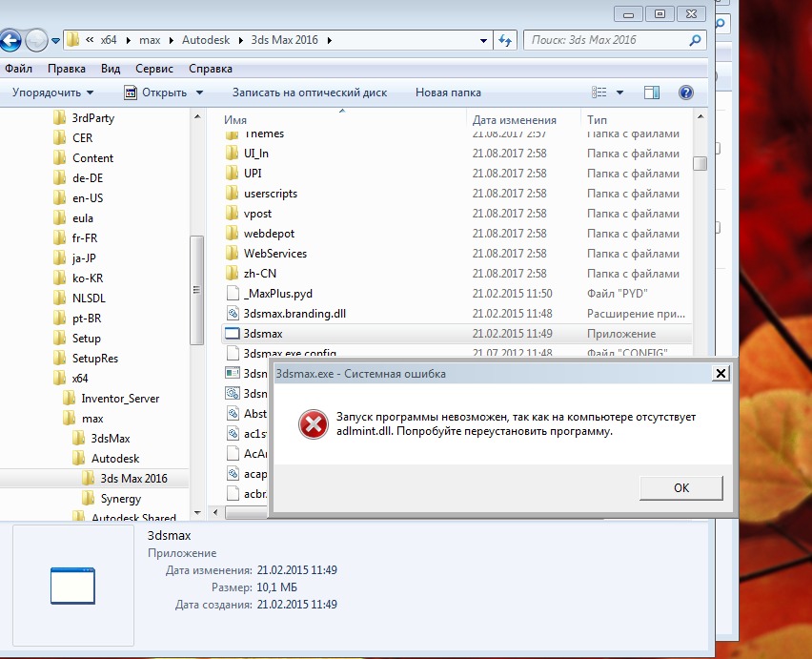Image resolution: width=812 pixels, height=659 pixels.
Task: Open help with the question mark icon
Action: 685,93
